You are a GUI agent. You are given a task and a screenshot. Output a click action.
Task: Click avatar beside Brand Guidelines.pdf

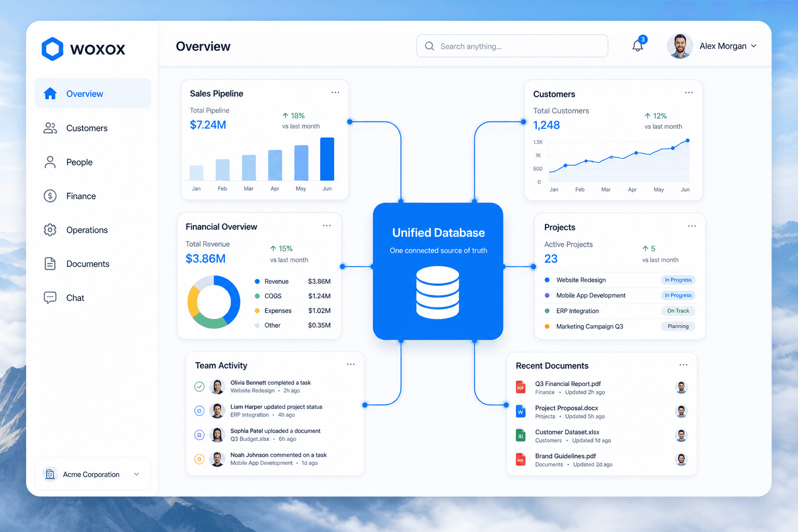[682, 459]
